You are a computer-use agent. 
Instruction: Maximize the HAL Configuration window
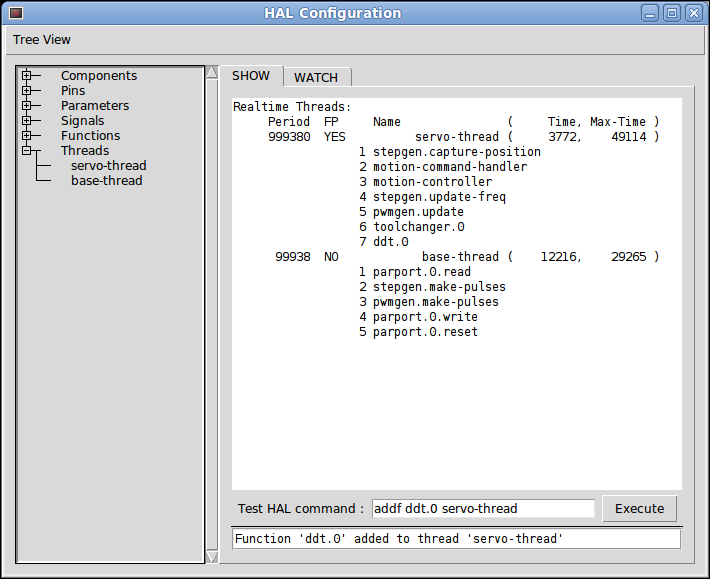pyautogui.click(x=672, y=13)
